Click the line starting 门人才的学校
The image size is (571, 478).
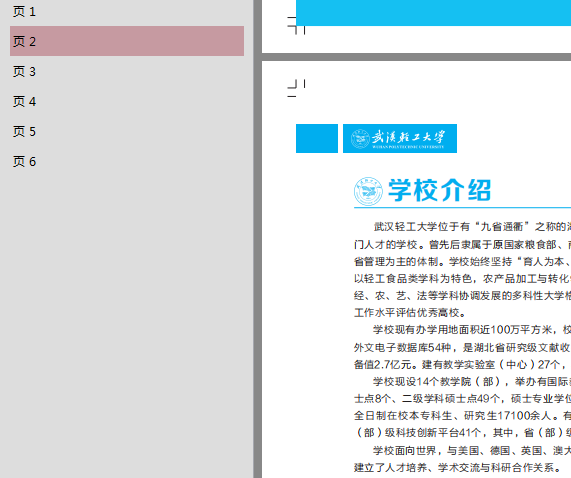tap(462, 245)
